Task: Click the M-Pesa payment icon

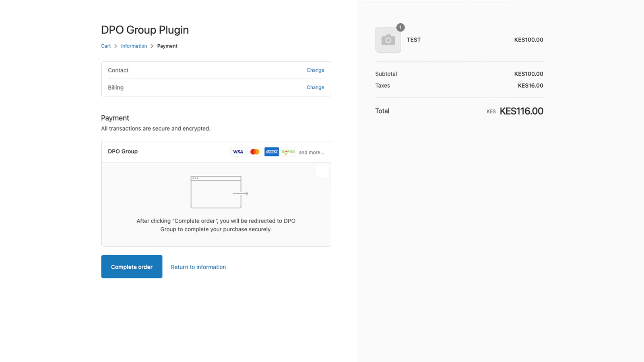Action: [x=288, y=152]
